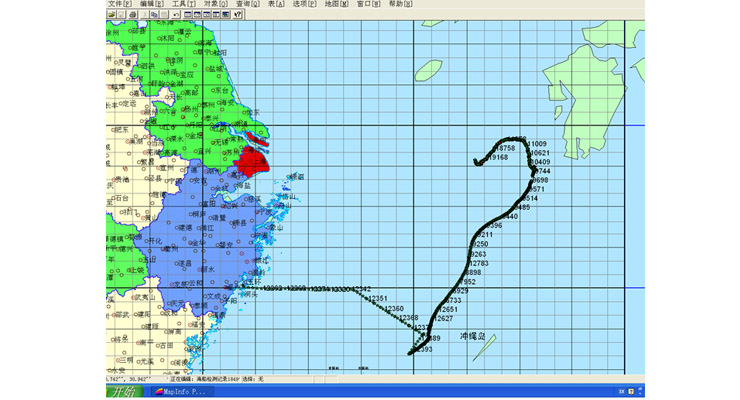
Task: Switch to MapInfo taskbar button
Action: point(182,392)
